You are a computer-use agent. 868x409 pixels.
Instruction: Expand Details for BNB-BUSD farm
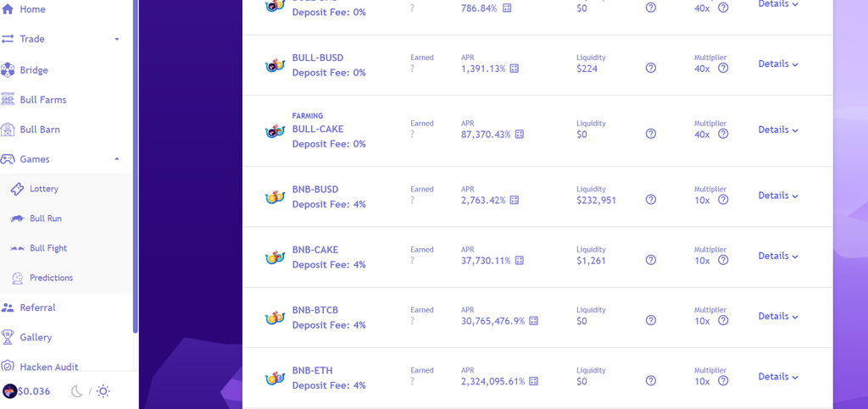[778, 196]
